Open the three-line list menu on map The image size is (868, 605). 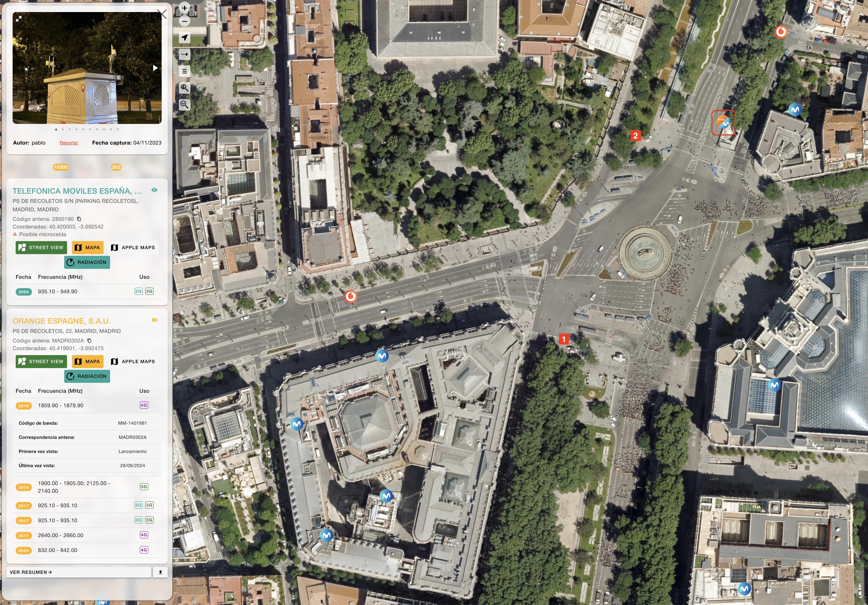coord(184,71)
